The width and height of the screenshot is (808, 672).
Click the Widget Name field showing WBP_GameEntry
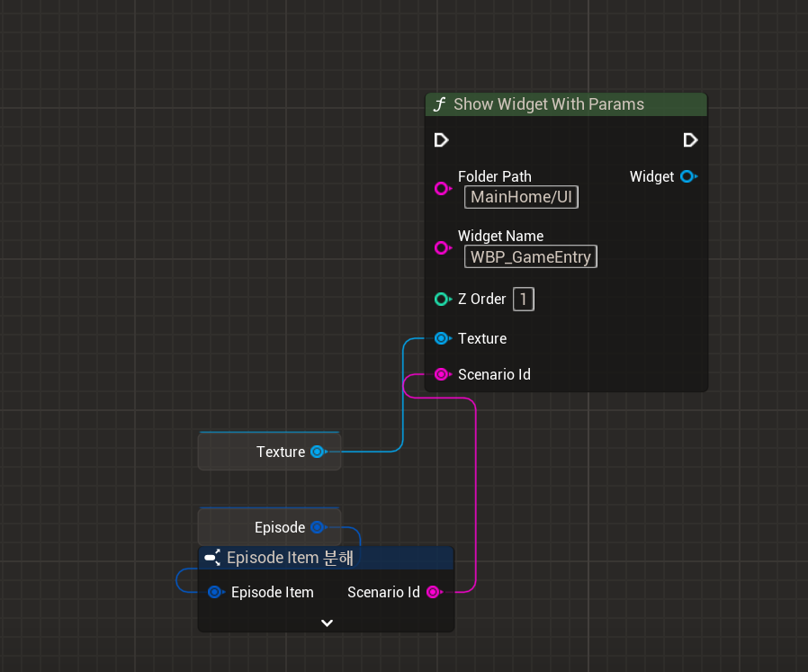pos(530,256)
